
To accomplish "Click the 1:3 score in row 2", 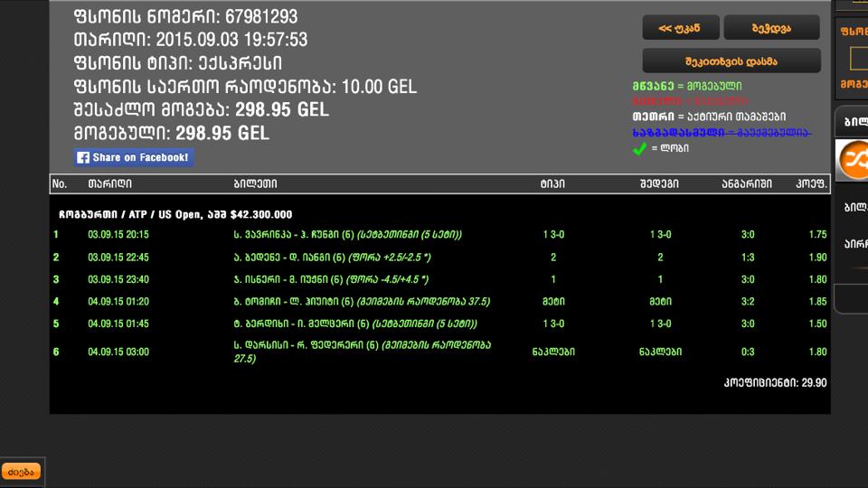I will (x=748, y=258).
